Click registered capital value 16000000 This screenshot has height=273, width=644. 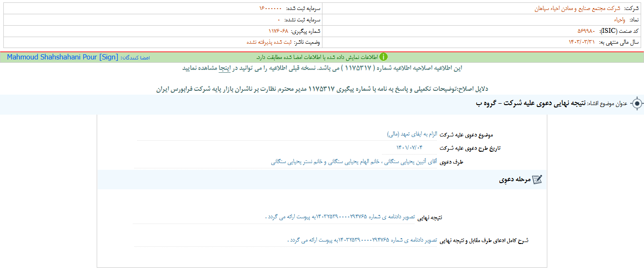271,9
